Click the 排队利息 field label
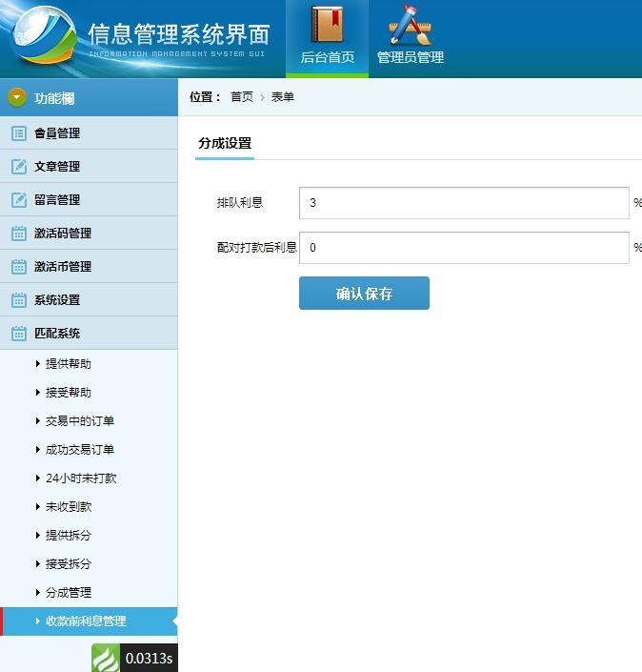642x672 pixels. click(x=240, y=203)
